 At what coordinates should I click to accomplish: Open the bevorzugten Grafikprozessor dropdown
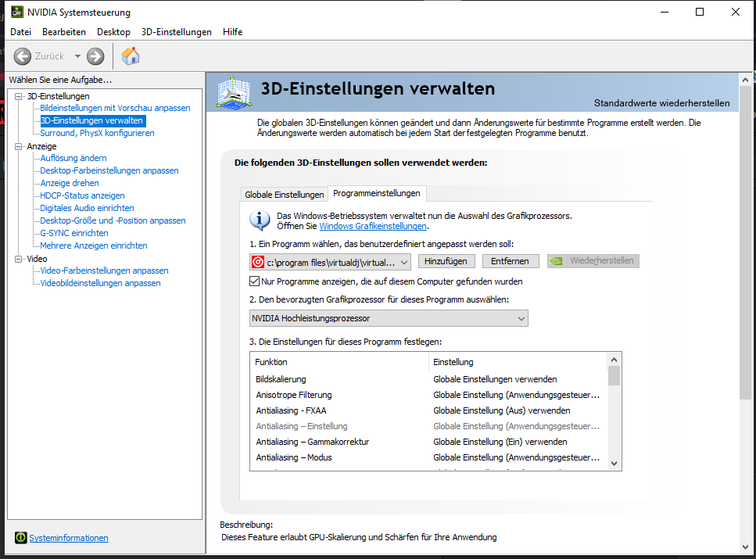521,318
